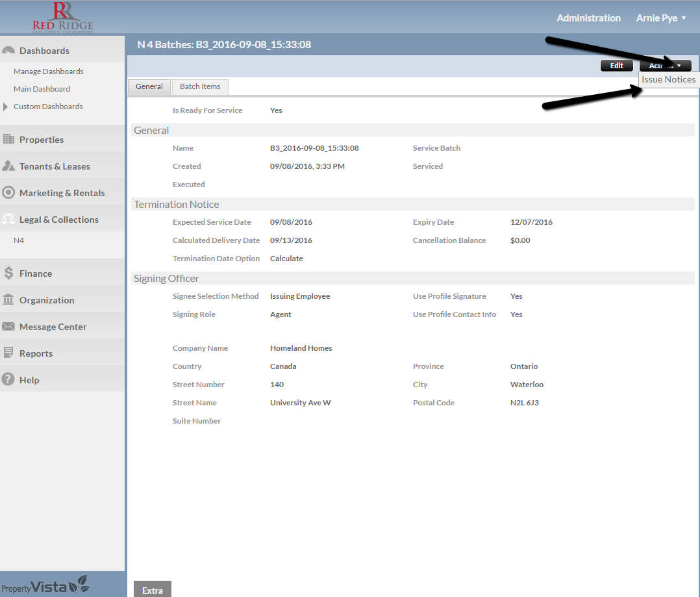The image size is (700, 597).
Task: Click the Help question mark icon
Action: coord(8,380)
